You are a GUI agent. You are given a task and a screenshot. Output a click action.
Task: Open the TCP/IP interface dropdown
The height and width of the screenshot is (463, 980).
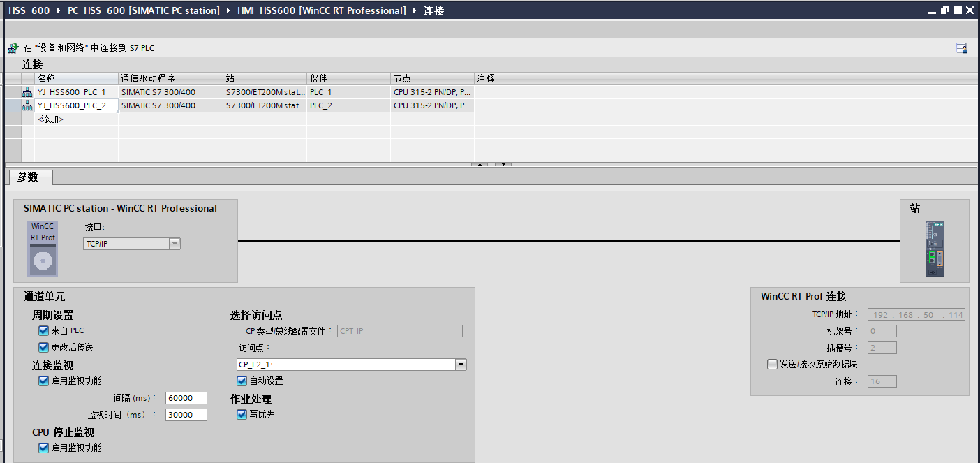[175, 244]
